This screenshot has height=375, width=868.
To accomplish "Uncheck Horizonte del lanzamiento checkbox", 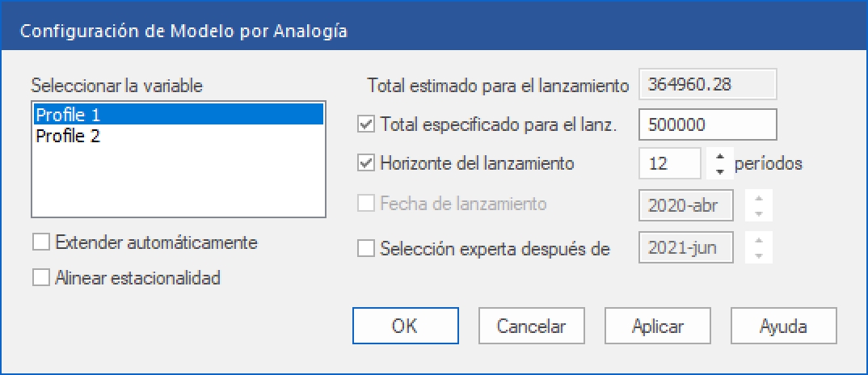I will pos(365,162).
